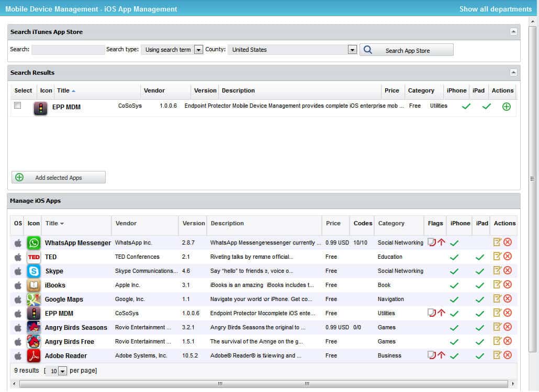Click into the Search text field
The width and height of the screenshot is (539, 392).
click(x=68, y=50)
